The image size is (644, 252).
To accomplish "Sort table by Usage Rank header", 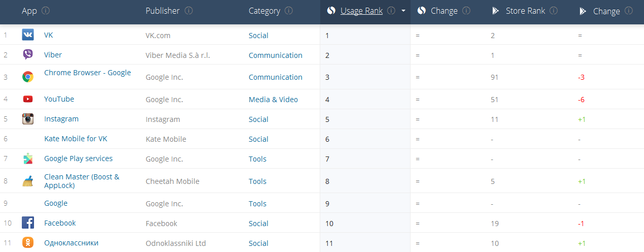I will pos(361,11).
